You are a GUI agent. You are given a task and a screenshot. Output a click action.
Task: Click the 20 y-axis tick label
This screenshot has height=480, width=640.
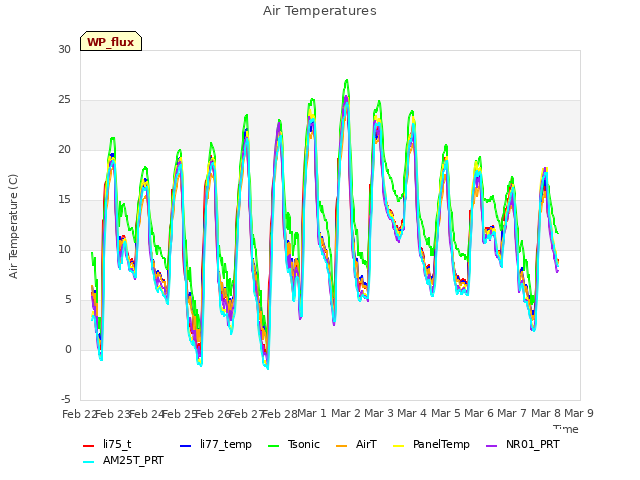click(x=64, y=149)
